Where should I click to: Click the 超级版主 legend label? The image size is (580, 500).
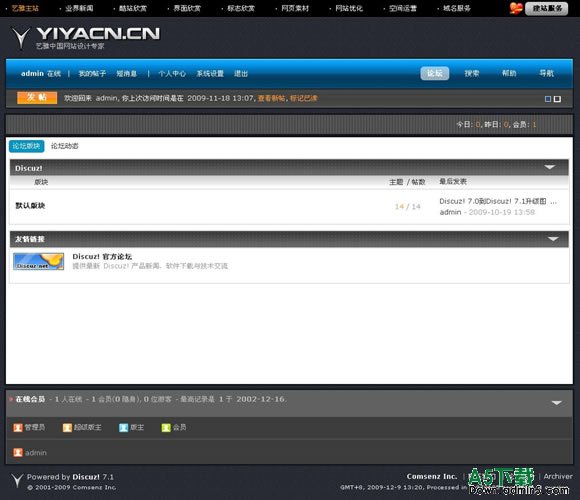click(87, 428)
